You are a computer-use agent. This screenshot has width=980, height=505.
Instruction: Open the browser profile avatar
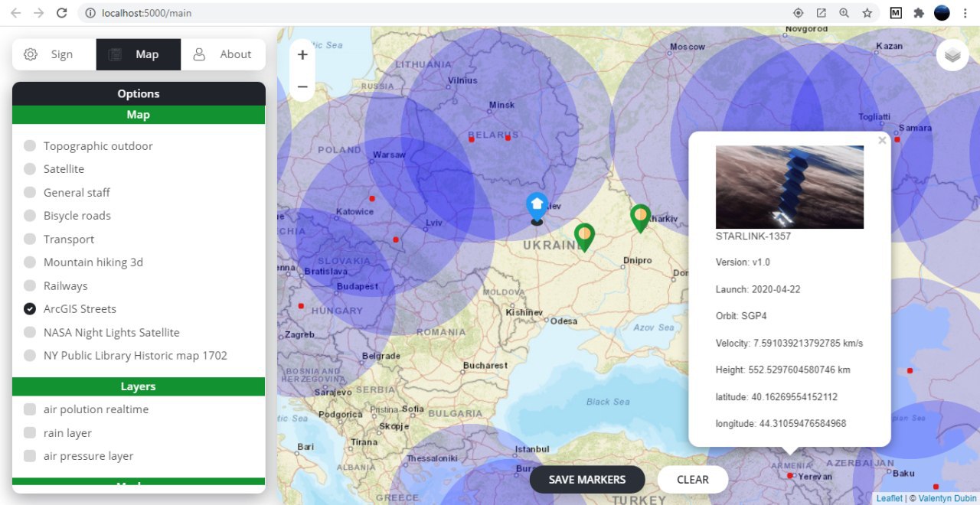click(x=942, y=13)
